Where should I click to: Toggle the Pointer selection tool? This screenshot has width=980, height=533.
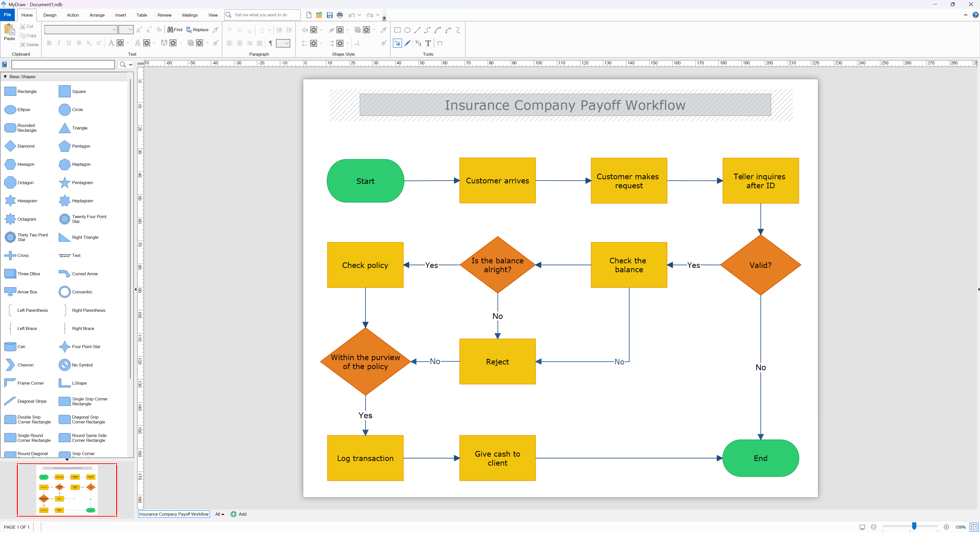click(397, 43)
